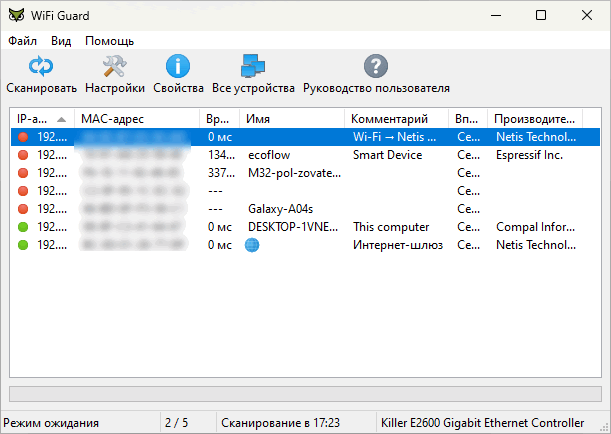Click the Интернет-шлюз comment cell
Screen dimensions: 611x434
pyautogui.click(x=398, y=245)
